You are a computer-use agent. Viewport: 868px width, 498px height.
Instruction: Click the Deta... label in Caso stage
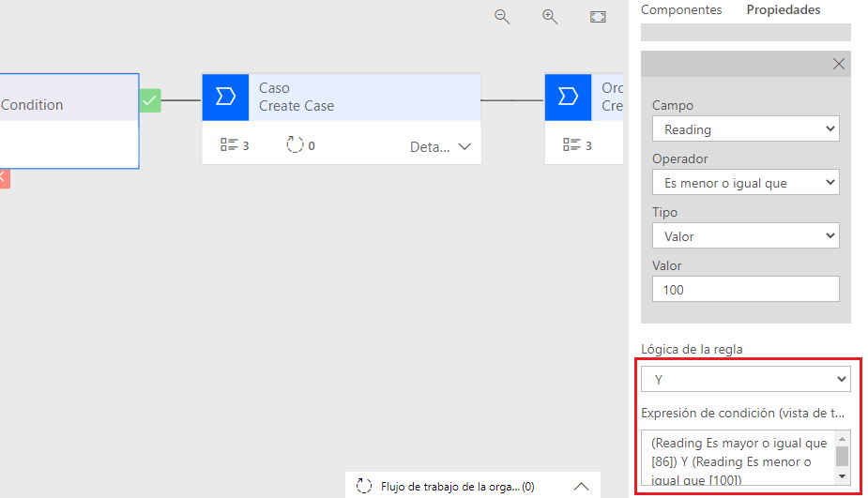point(430,147)
